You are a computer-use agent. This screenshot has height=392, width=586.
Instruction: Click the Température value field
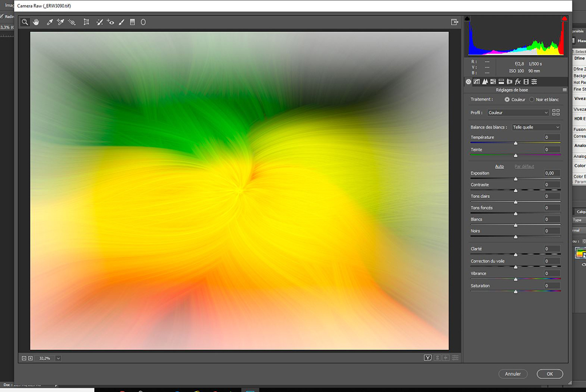pos(552,137)
